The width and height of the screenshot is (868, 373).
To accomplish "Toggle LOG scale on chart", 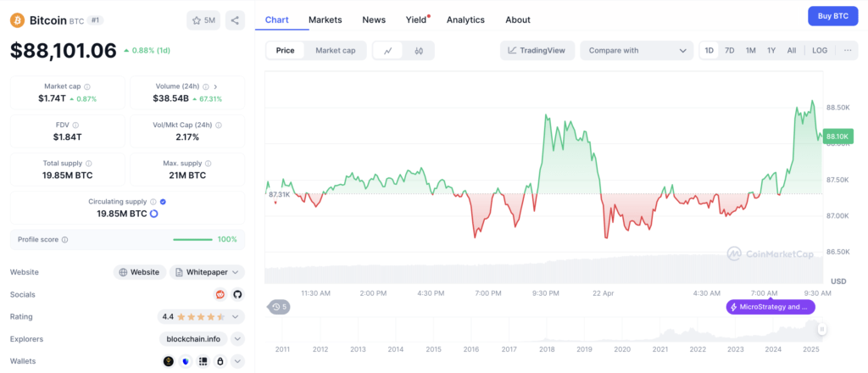I will click(820, 50).
